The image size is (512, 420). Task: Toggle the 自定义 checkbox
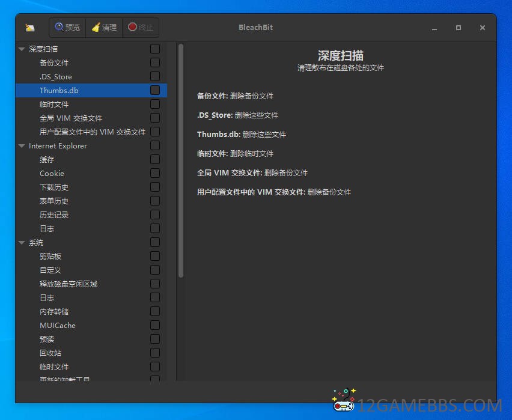(155, 270)
